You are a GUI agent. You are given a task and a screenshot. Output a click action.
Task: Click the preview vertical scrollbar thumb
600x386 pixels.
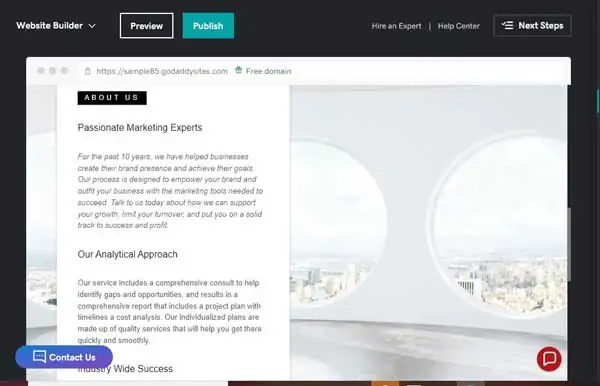coord(569,245)
